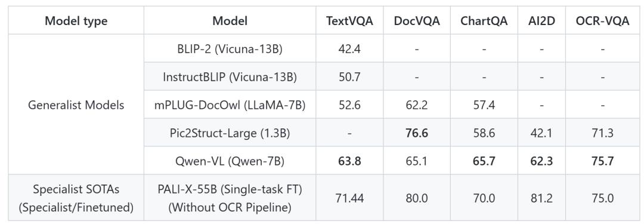Select the 71.44 TextVQA value

(349, 198)
